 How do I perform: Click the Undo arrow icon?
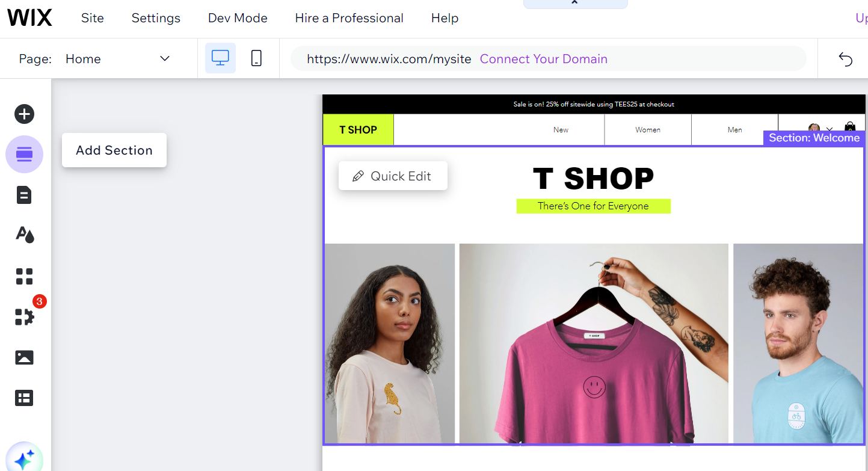(x=845, y=59)
